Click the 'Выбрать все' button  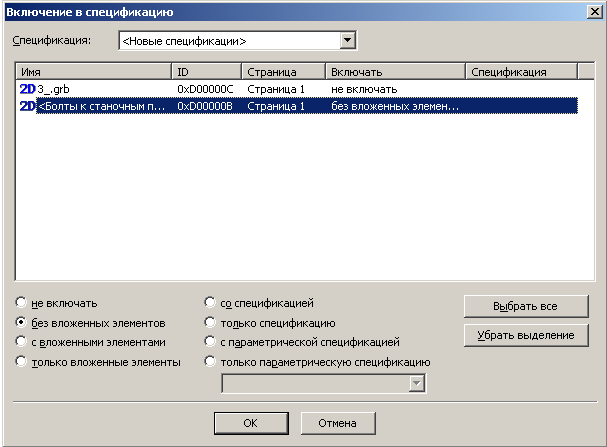pos(526,307)
